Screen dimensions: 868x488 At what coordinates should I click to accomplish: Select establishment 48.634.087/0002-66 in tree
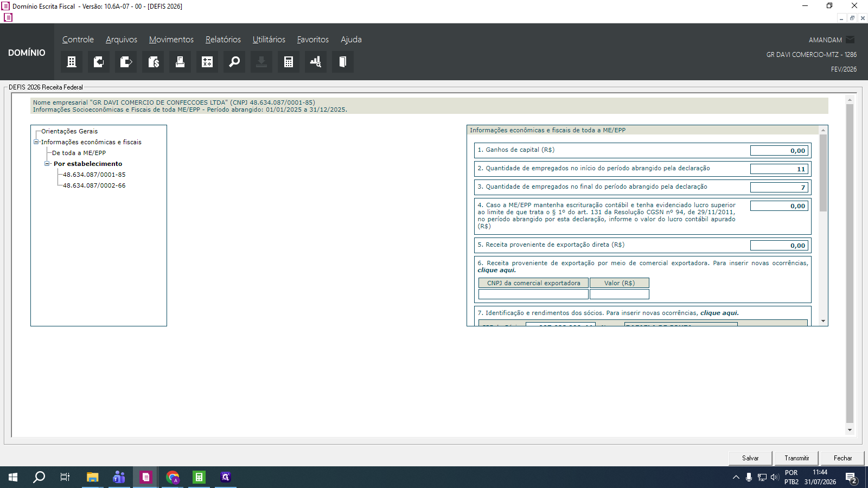coord(94,185)
